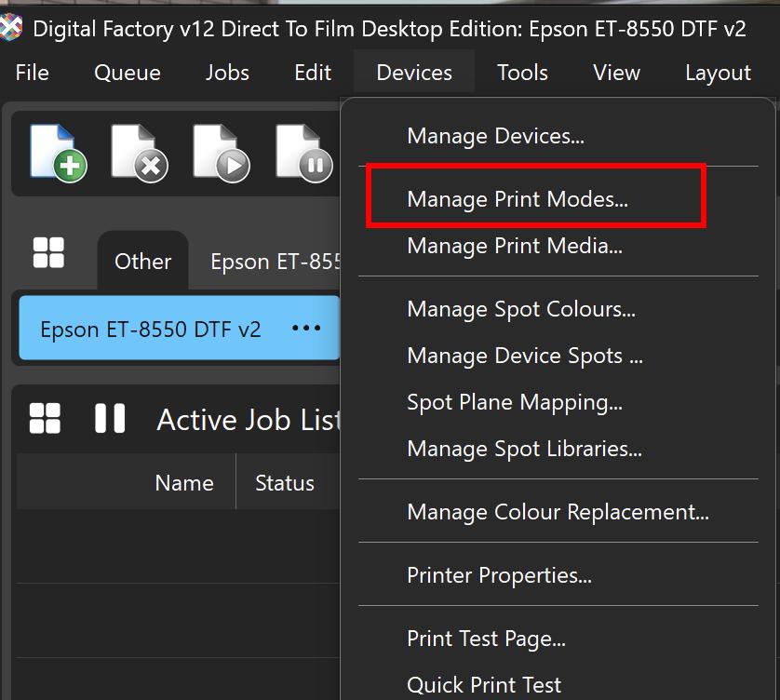Pause the Active Job List queue
This screenshot has width=780, height=700.
point(110,418)
